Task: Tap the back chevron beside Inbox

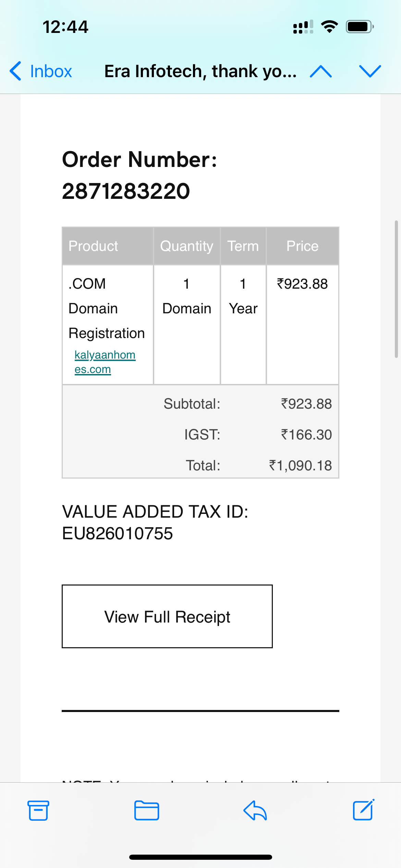Action: pyautogui.click(x=15, y=71)
